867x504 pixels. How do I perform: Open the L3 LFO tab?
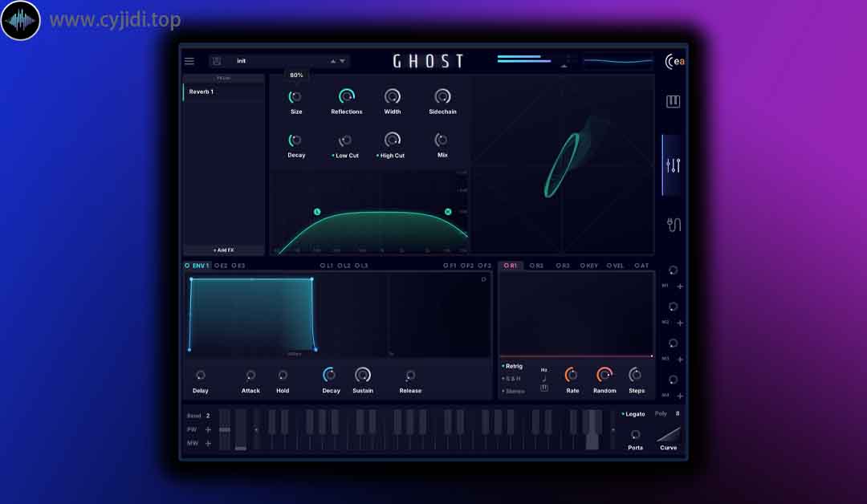pyautogui.click(x=361, y=266)
